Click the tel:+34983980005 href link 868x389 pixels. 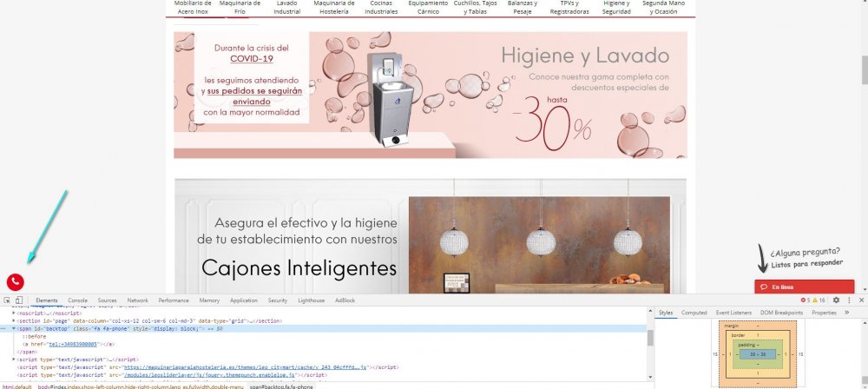click(x=73, y=344)
